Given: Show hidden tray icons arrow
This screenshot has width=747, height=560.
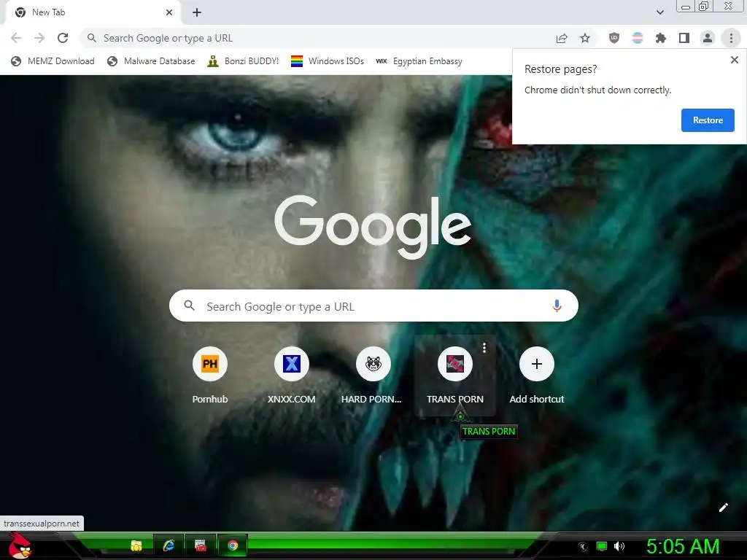Looking at the screenshot, I should point(582,547).
